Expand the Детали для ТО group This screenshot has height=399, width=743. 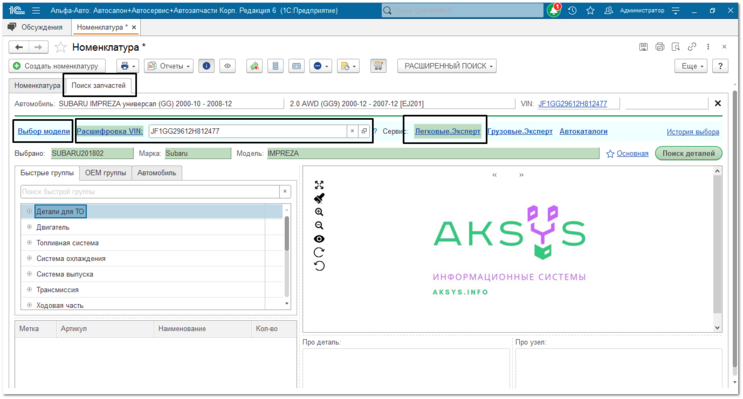point(29,211)
